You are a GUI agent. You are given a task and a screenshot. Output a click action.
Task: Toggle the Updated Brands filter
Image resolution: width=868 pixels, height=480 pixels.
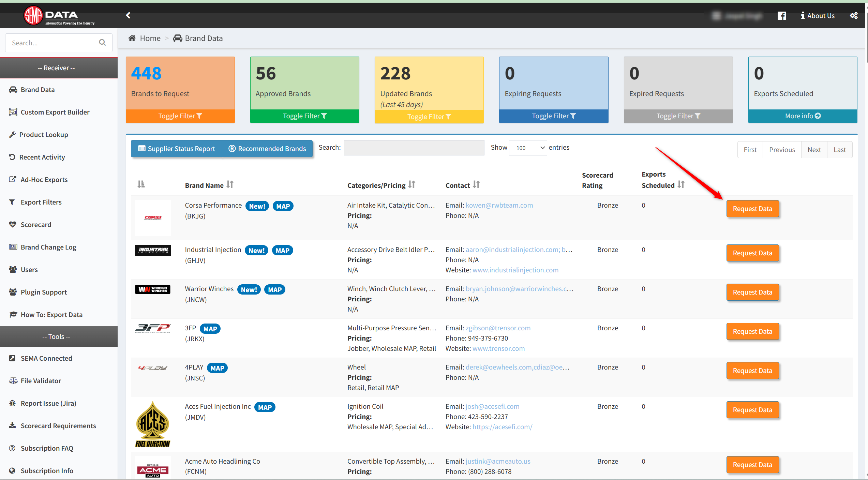coord(429,117)
